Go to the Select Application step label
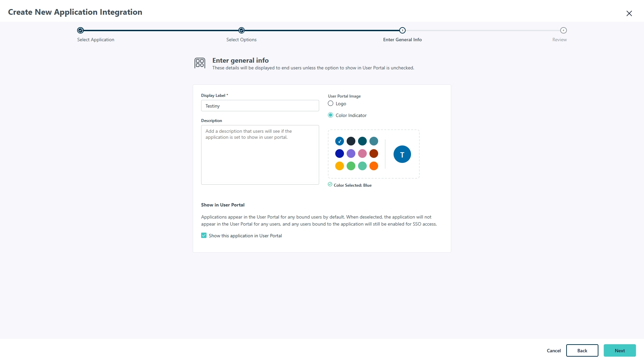 96,40
